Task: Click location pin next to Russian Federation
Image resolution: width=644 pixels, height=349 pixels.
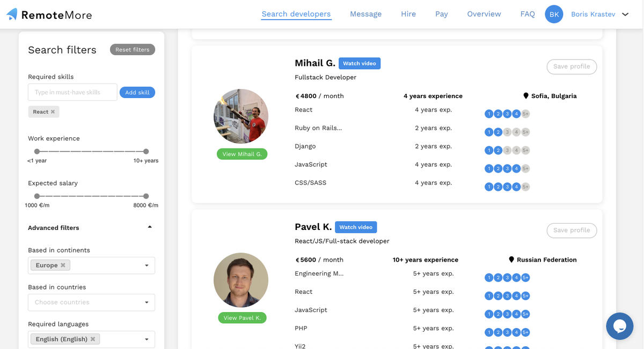Action: click(511, 259)
